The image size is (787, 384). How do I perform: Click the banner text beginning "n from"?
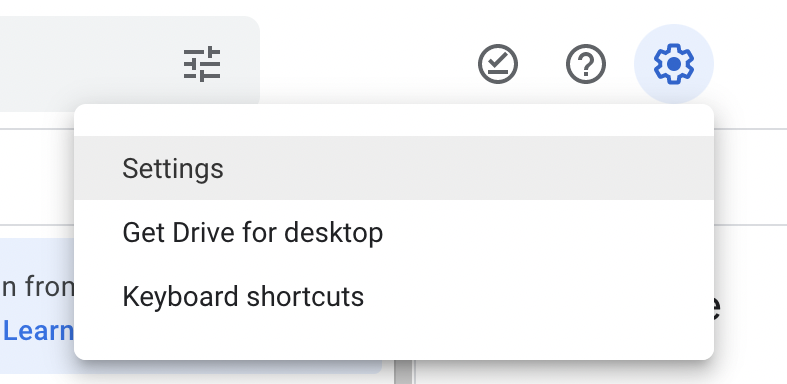coord(38,288)
